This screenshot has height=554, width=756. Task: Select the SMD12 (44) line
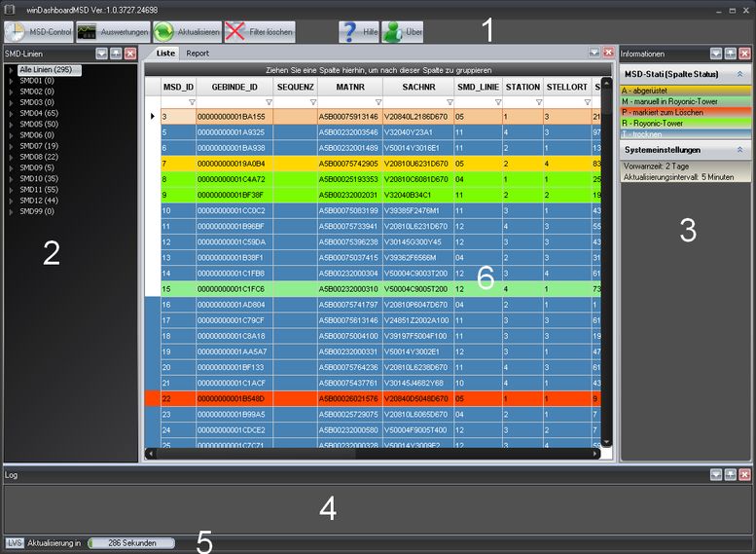[x=39, y=201]
